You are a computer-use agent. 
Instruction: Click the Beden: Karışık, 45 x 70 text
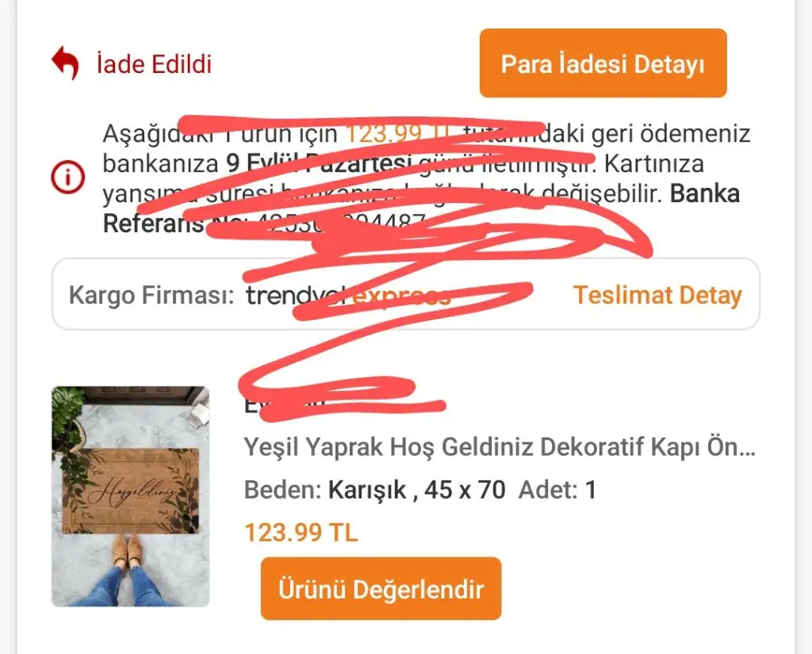375,490
